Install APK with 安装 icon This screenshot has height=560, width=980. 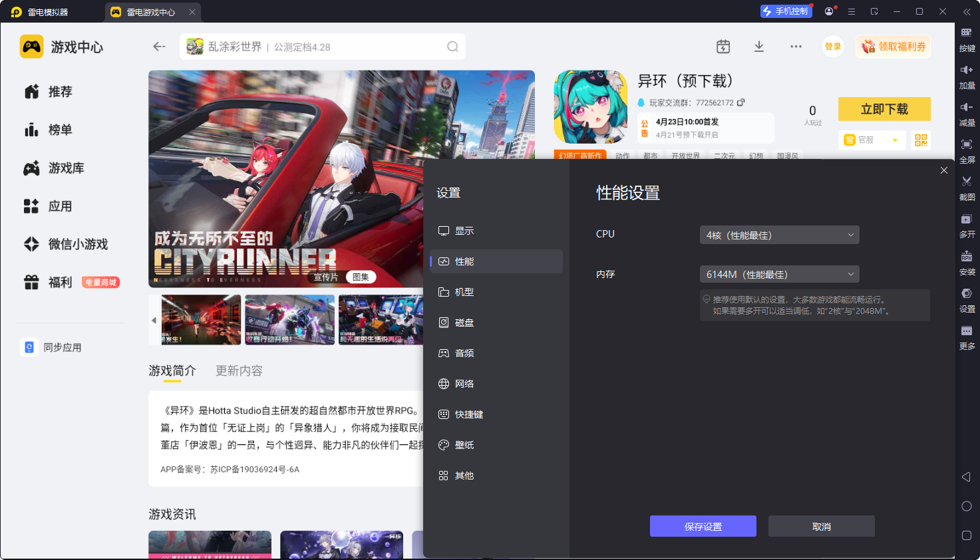click(x=967, y=263)
